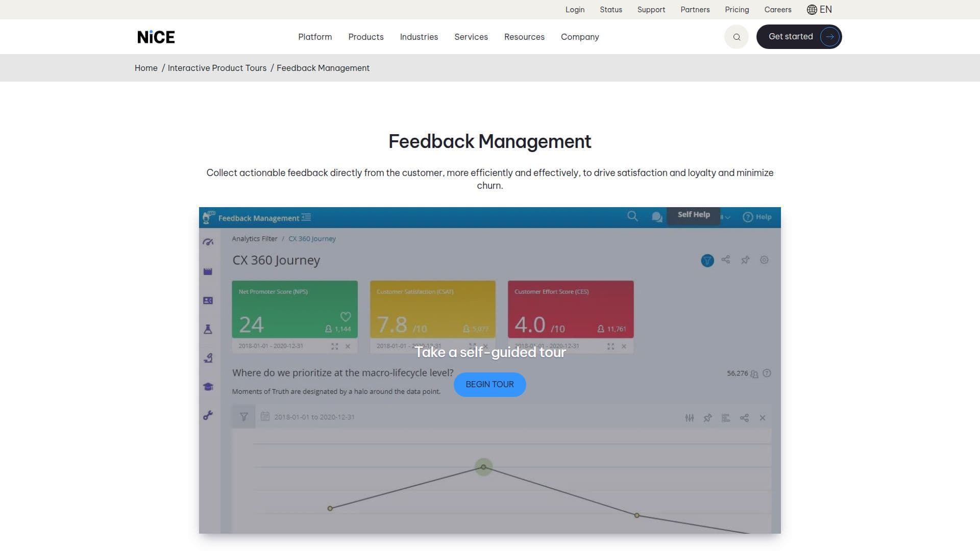
Task: Click the Customer Effort Score card
Action: [571, 309]
